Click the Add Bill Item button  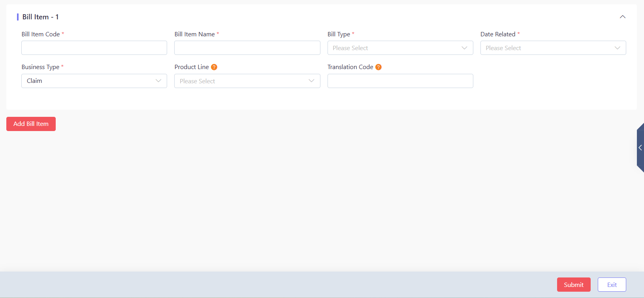(31, 124)
